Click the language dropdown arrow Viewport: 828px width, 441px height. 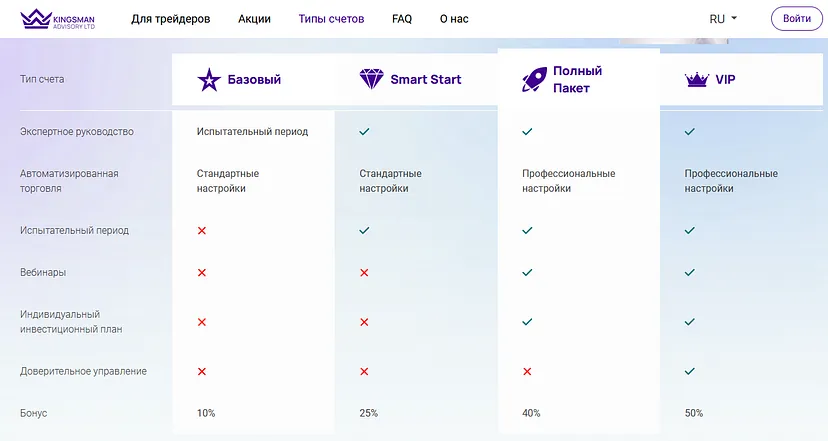(734, 18)
